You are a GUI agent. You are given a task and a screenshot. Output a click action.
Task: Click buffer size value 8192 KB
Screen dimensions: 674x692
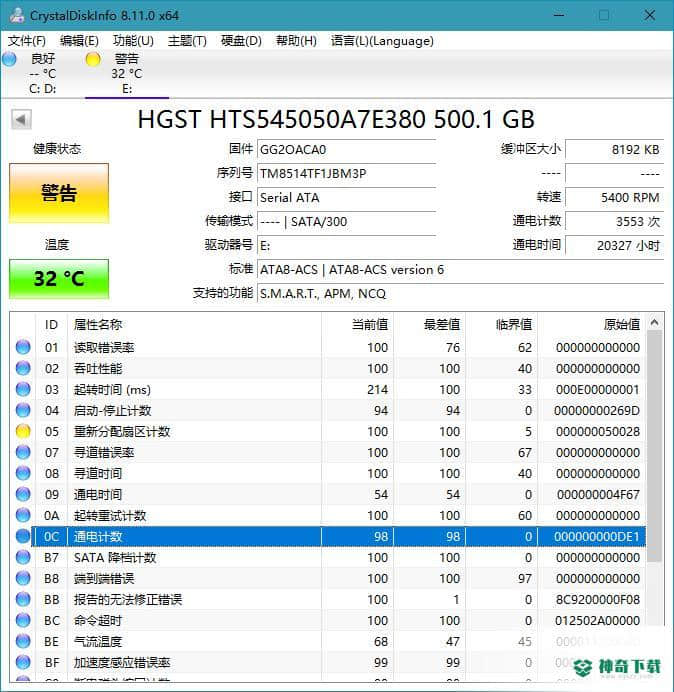tap(614, 150)
